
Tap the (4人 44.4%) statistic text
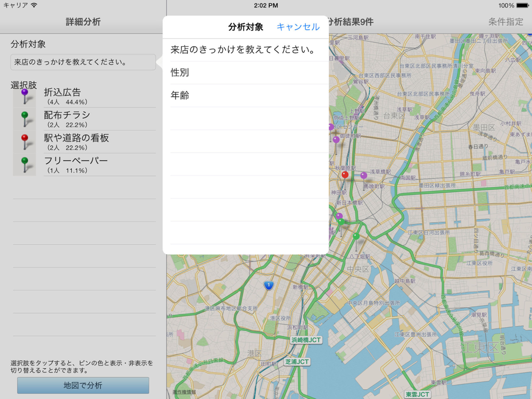(x=66, y=102)
